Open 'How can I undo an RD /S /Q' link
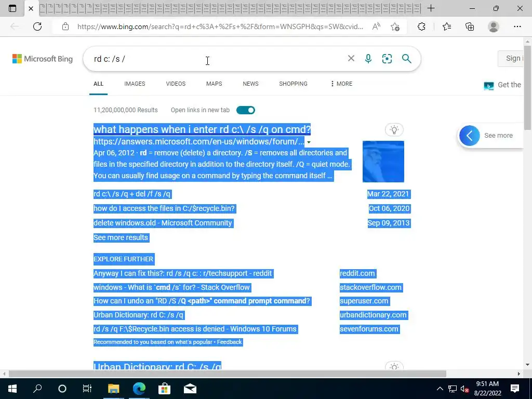 [202, 301]
